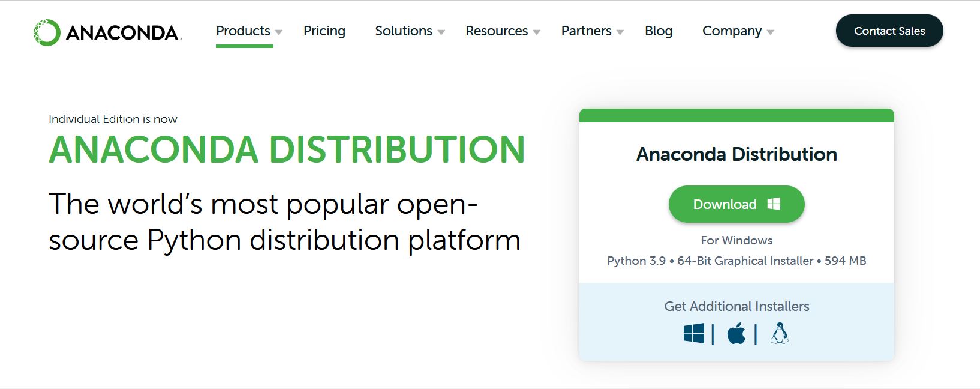Screen dimensions: 980x389
Task: Expand the Products dropdown arrow
Action: pyautogui.click(x=278, y=32)
